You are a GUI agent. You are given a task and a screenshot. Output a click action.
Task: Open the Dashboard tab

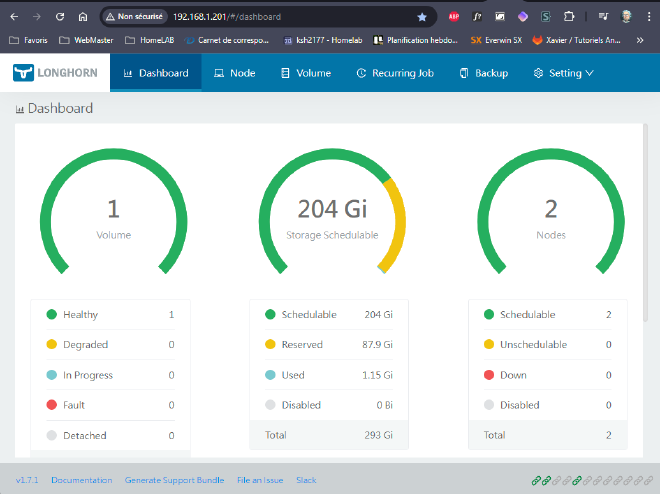[x=156, y=73]
